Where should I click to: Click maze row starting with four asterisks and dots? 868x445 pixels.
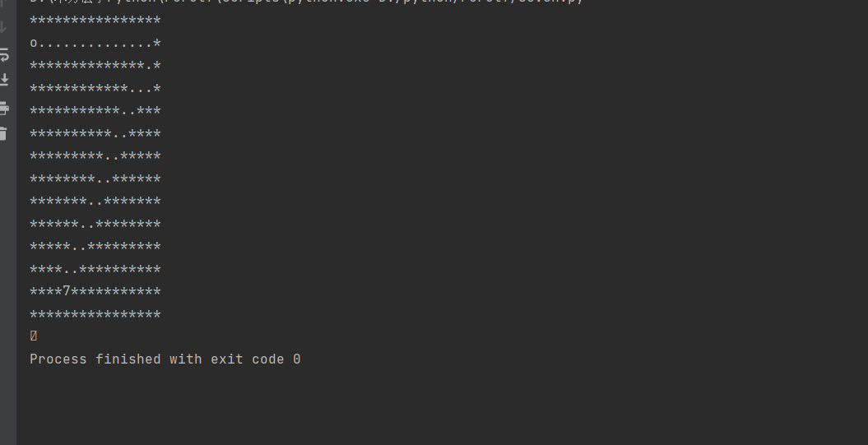click(95, 270)
